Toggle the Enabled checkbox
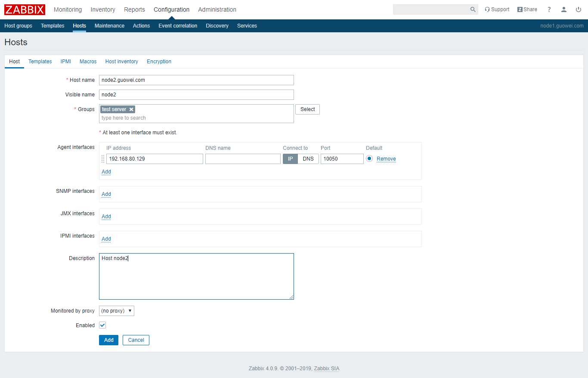Image resolution: width=588 pixels, height=378 pixels. pos(102,325)
